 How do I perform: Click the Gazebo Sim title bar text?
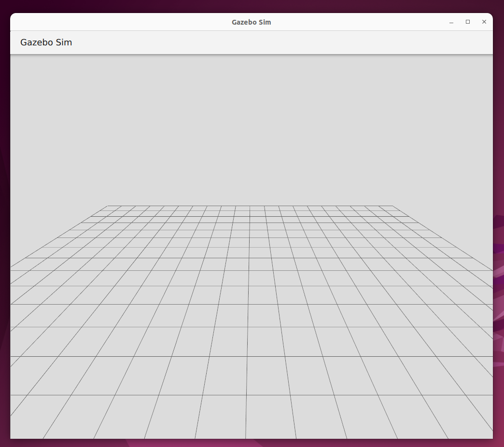251,22
